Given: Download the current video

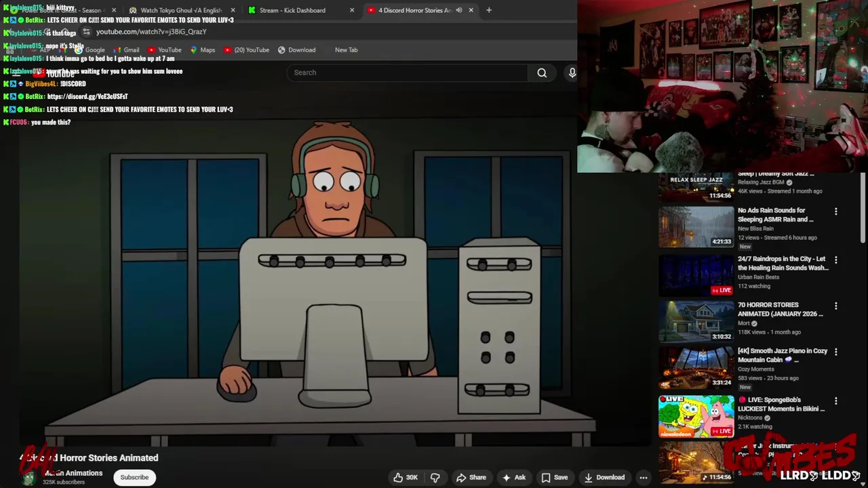Looking at the screenshot, I should click(x=604, y=477).
